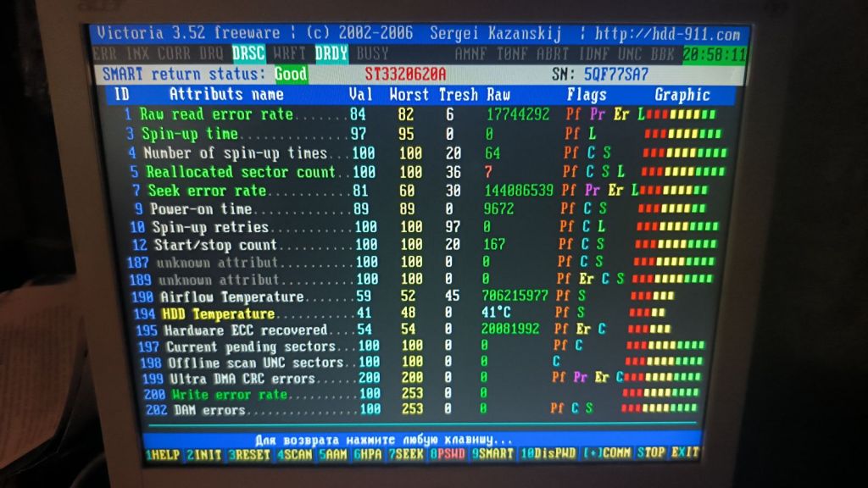Select the serial number 5QF77SA7
This screenshot has height=488, width=868.
pos(616,75)
